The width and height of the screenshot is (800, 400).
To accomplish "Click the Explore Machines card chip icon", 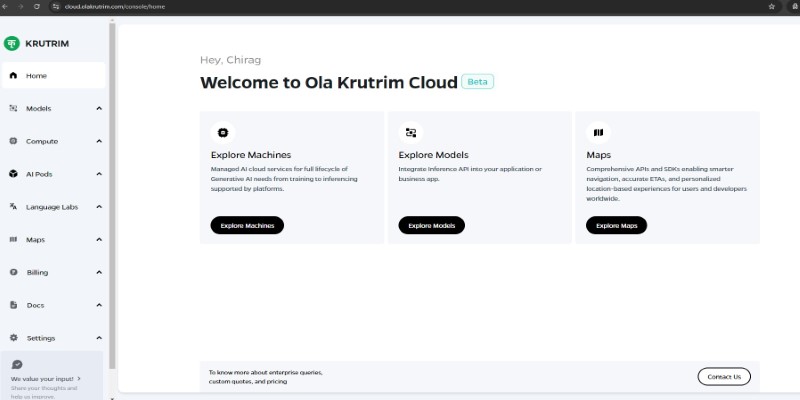I will (223, 133).
